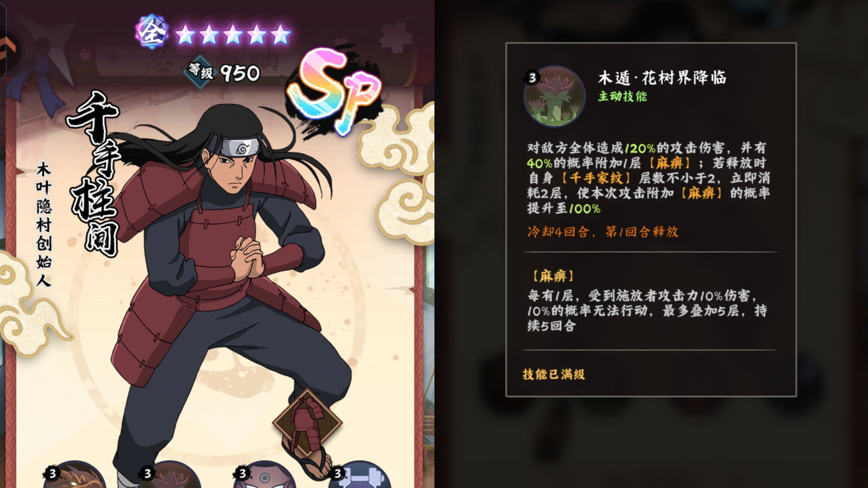Viewport: 868px width, 488px height.
Task: Click the flower skill icon in detail panel
Action: coord(554,96)
